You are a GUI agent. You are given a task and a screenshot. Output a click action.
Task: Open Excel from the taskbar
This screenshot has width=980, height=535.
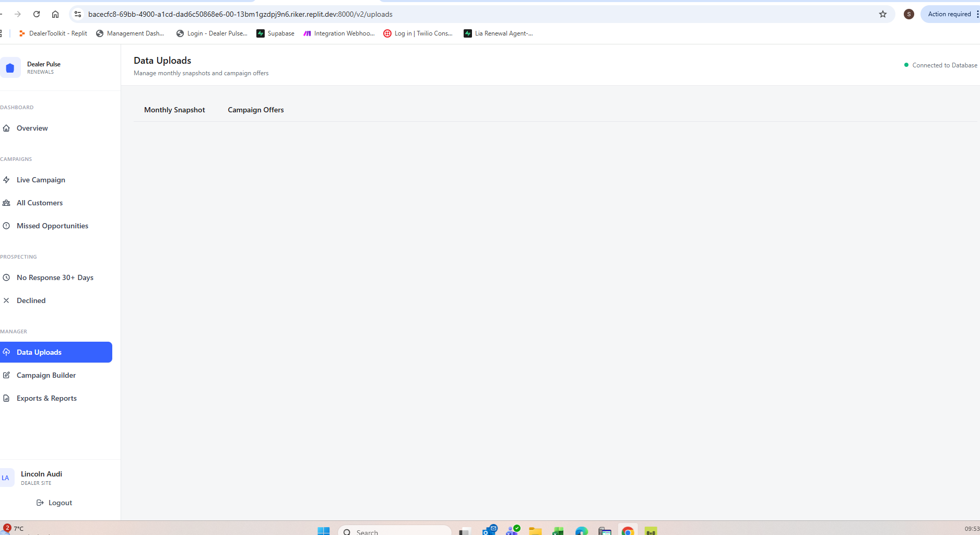coord(558,531)
